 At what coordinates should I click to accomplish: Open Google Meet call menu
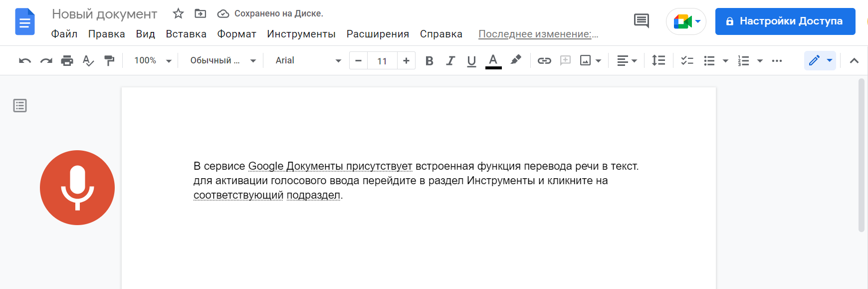point(686,21)
